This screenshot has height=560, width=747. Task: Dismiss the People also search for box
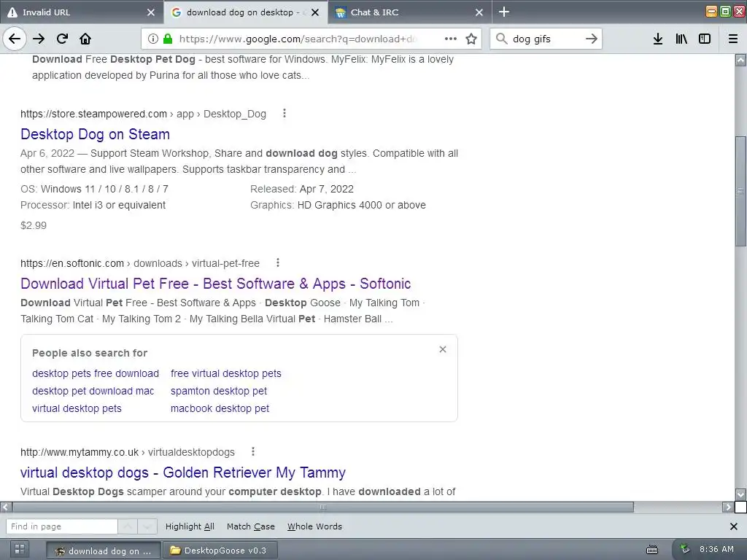[443, 349]
